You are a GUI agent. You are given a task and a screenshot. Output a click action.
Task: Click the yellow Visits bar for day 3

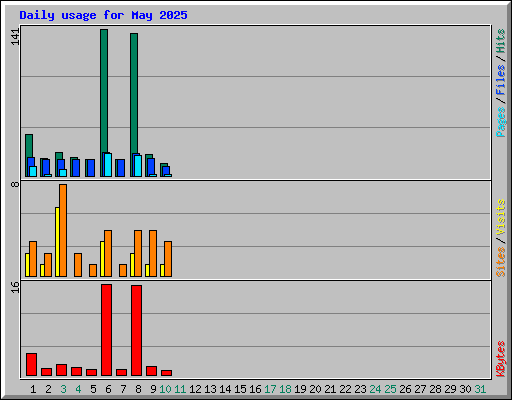tap(57, 242)
